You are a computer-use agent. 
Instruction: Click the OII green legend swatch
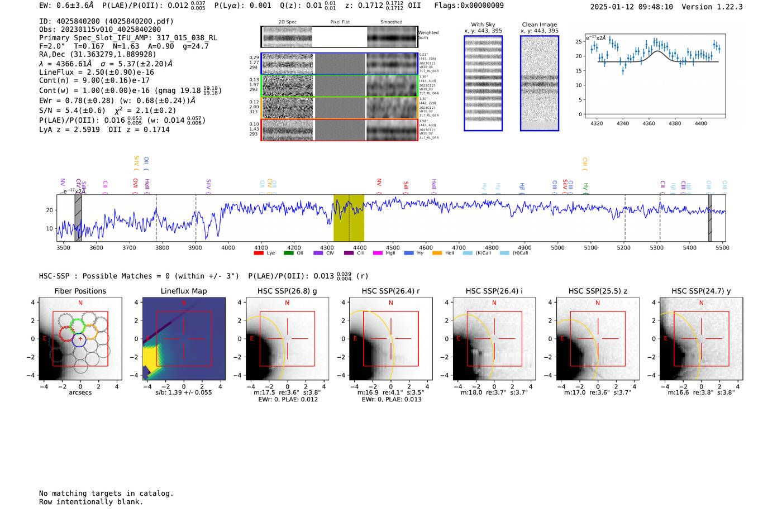tap(288, 253)
